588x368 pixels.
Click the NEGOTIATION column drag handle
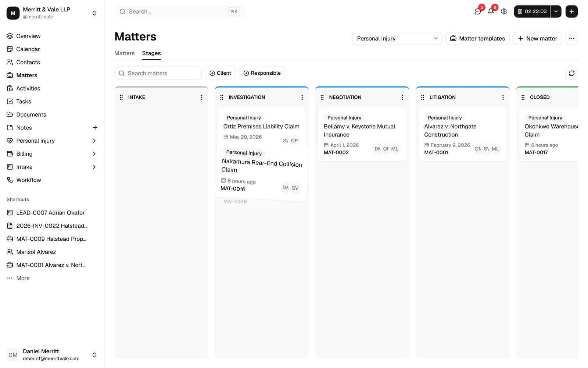[322, 97]
